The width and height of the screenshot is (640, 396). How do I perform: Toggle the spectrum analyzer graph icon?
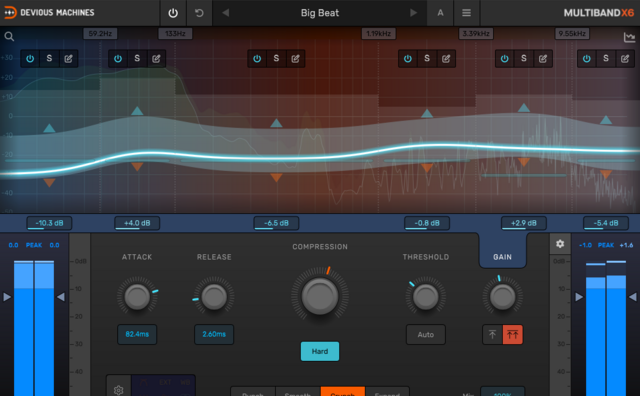pos(629,38)
